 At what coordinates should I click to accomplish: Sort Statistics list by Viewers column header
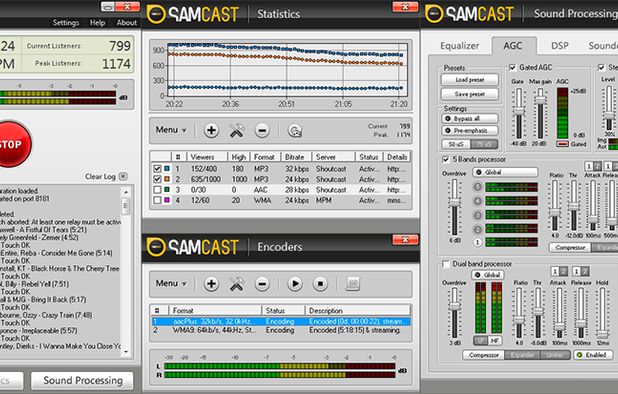pos(207,157)
